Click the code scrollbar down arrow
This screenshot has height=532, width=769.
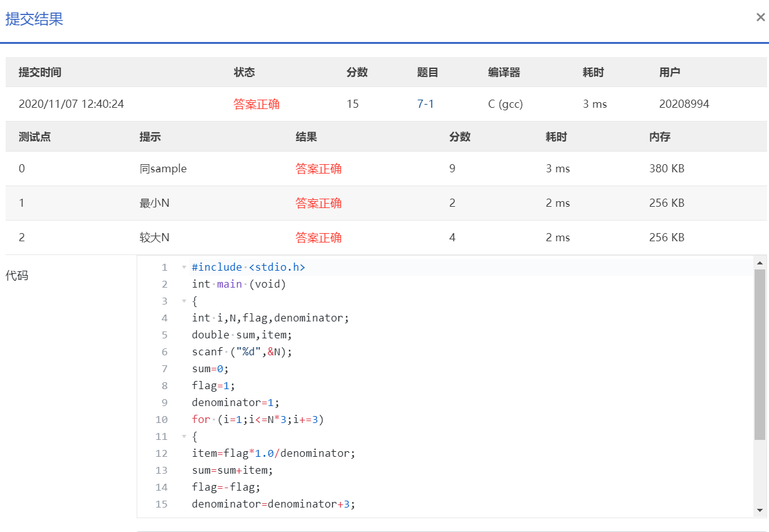click(x=760, y=510)
